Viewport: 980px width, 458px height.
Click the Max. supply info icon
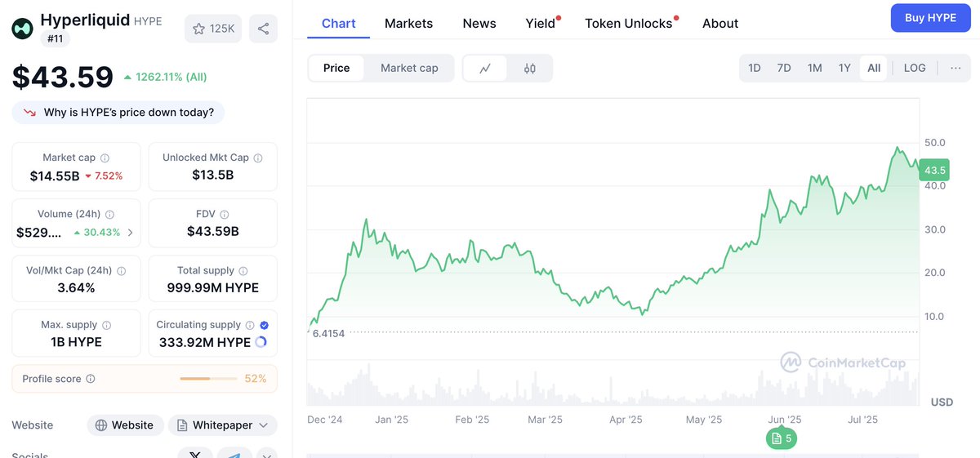click(106, 325)
